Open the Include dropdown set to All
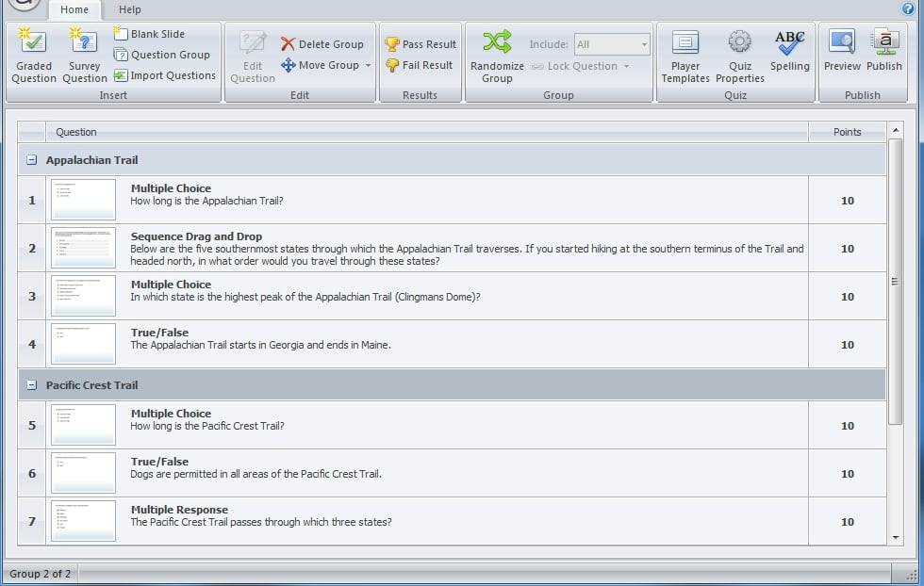 (x=612, y=44)
